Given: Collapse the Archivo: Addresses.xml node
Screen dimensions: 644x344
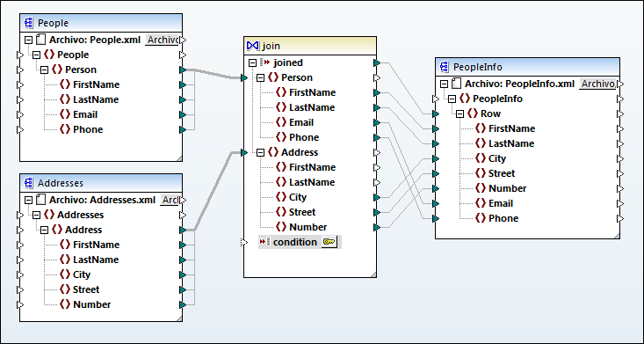Looking at the screenshot, I should [28, 201].
